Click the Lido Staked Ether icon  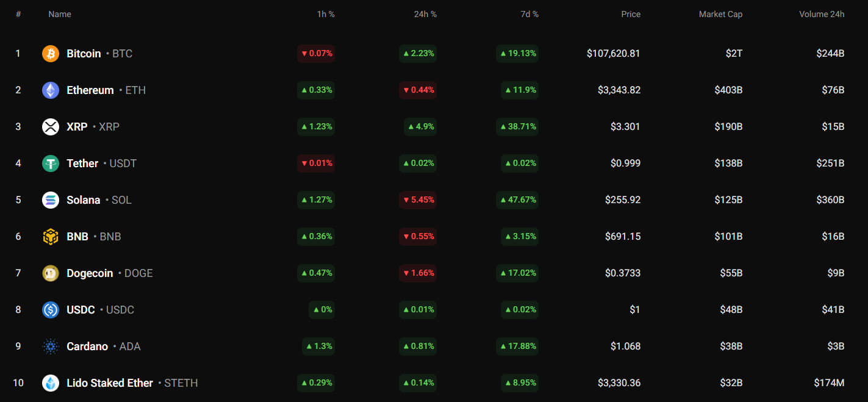(x=51, y=383)
